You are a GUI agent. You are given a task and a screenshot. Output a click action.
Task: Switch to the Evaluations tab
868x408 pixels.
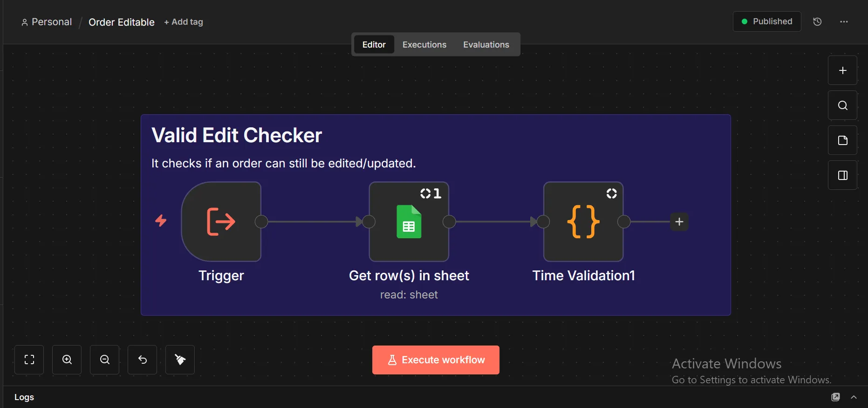click(486, 45)
